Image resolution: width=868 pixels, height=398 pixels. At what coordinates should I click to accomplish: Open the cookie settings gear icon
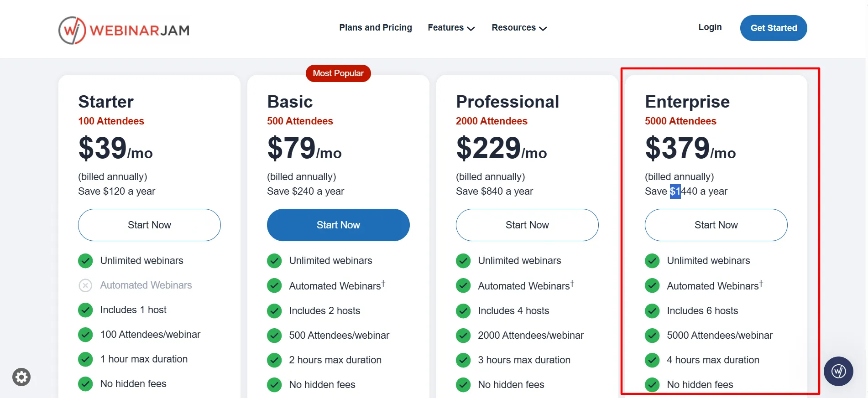[21, 377]
